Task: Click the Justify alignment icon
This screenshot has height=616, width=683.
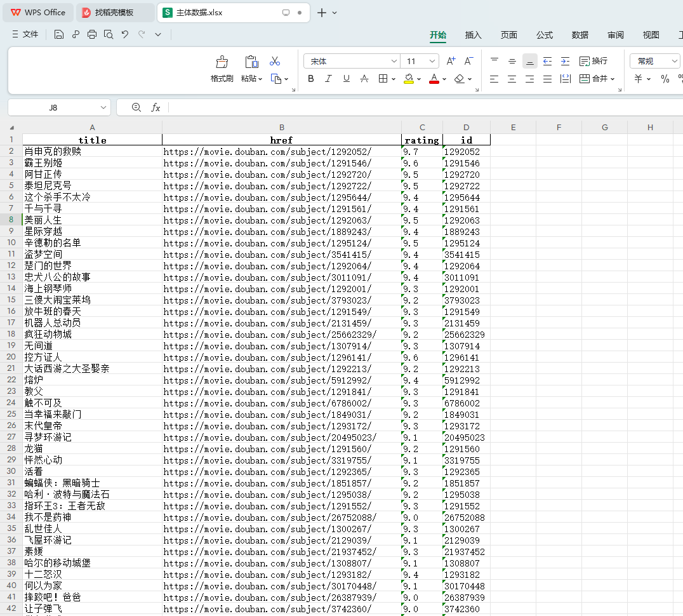Action: coord(548,79)
